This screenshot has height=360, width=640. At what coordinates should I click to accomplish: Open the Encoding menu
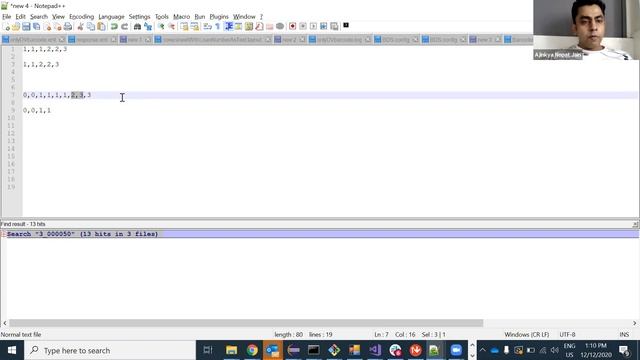point(82,17)
